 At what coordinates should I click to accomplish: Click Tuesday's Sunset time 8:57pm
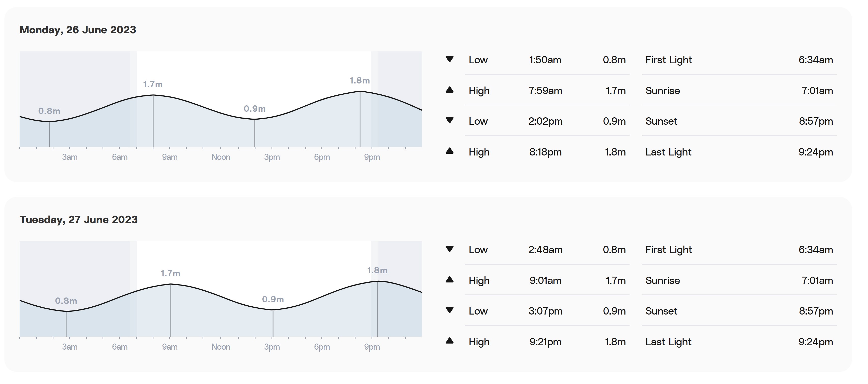pos(816,311)
